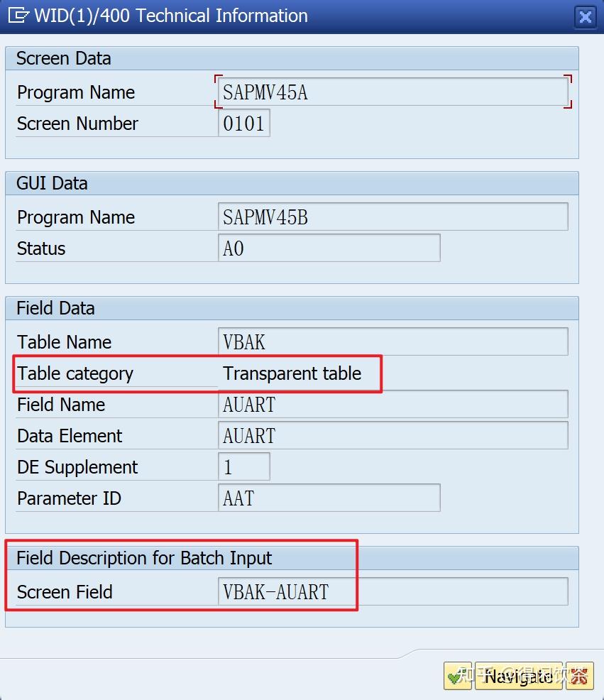This screenshot has height=700, width=604.
Task: Click the SAPMV45B GUI program name field
Action: [x=392, y=217]
